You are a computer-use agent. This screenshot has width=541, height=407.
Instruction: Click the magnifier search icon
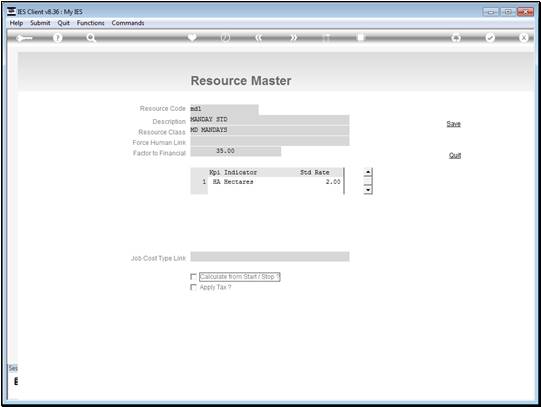coord(91,38)
